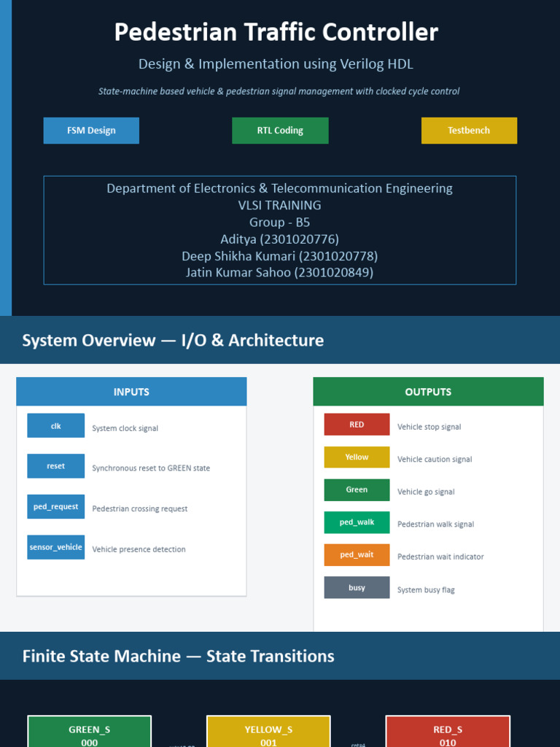Select Aditya (2301020776) name line
Image resolution: width=560 pixels, height=747 pixels.
click(279, 239)
